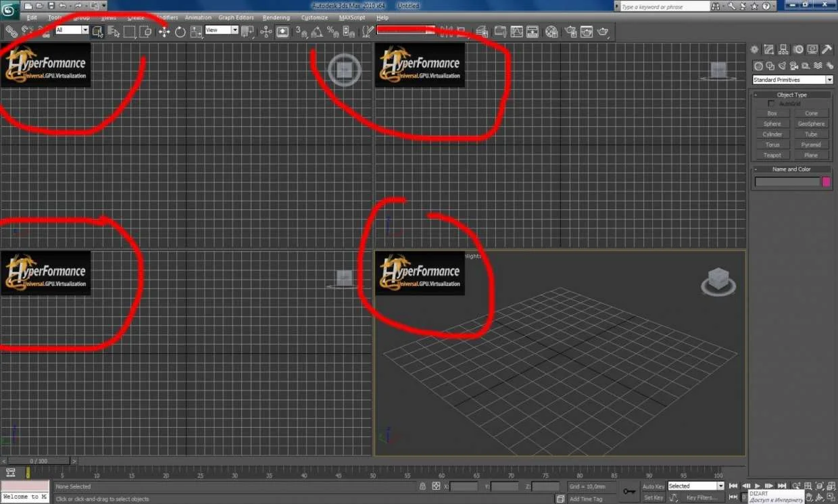Switch to the Display command panel
The height and width of the screenshot is (504, 838).
[812, 49]
